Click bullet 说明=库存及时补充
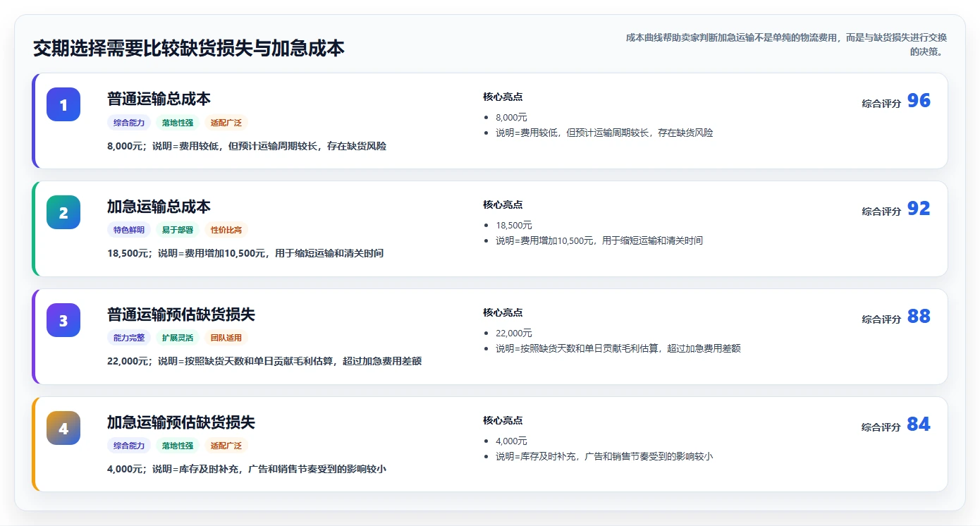980x526 pixels. click(x=604, y=456)
